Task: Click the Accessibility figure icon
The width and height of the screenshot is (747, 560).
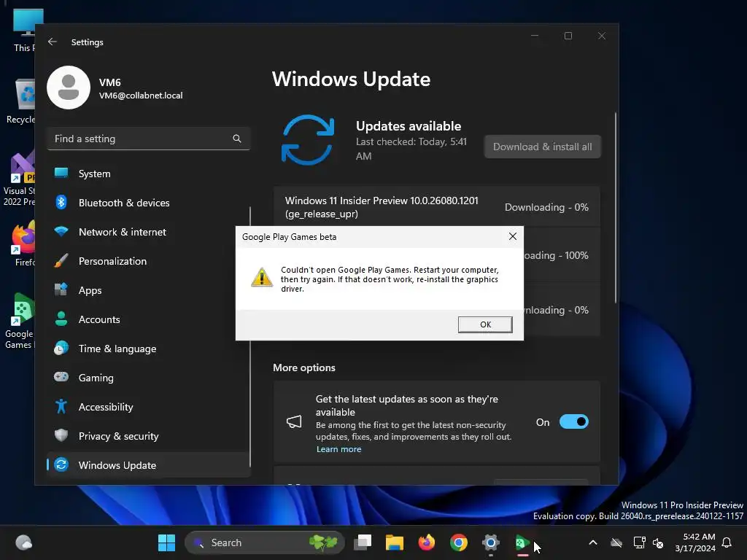Action: click(61, 406)
